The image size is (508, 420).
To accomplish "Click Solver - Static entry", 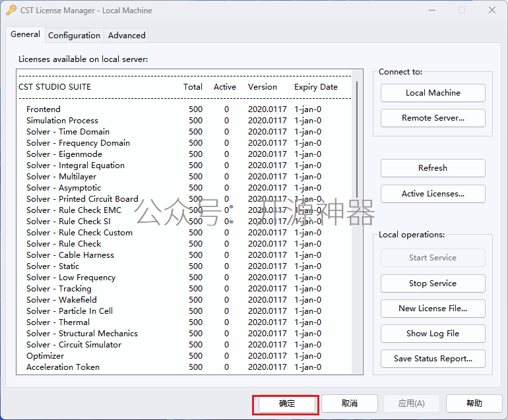I will click(x=174, y=266).
